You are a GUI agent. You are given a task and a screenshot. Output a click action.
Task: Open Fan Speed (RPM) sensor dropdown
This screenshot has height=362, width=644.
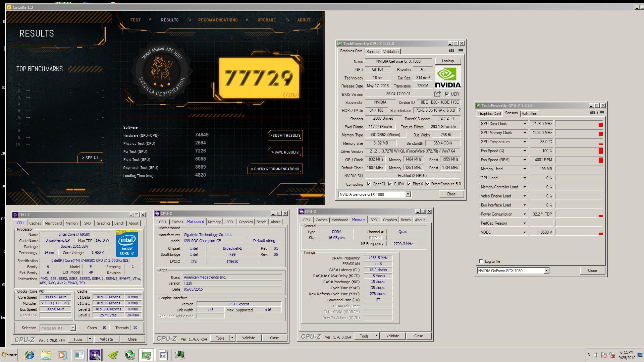pyautogui.click(x=525, y=160)
